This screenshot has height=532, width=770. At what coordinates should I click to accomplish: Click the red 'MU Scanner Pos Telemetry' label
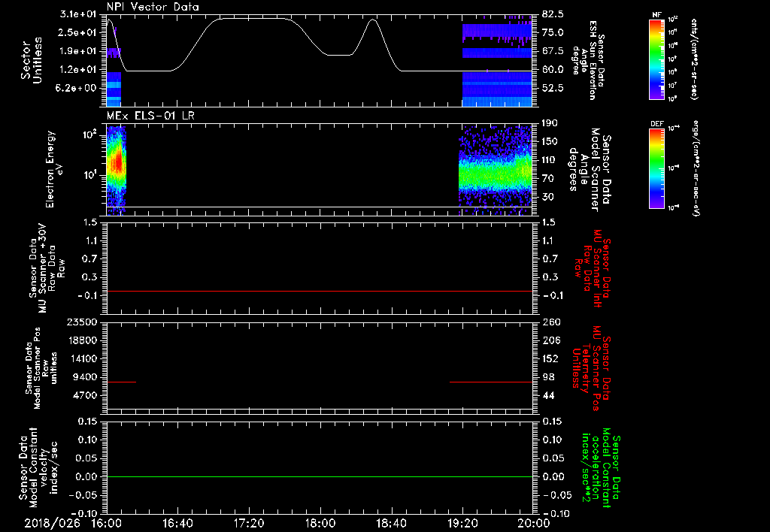pyautogui.click(x=591, y=368)
